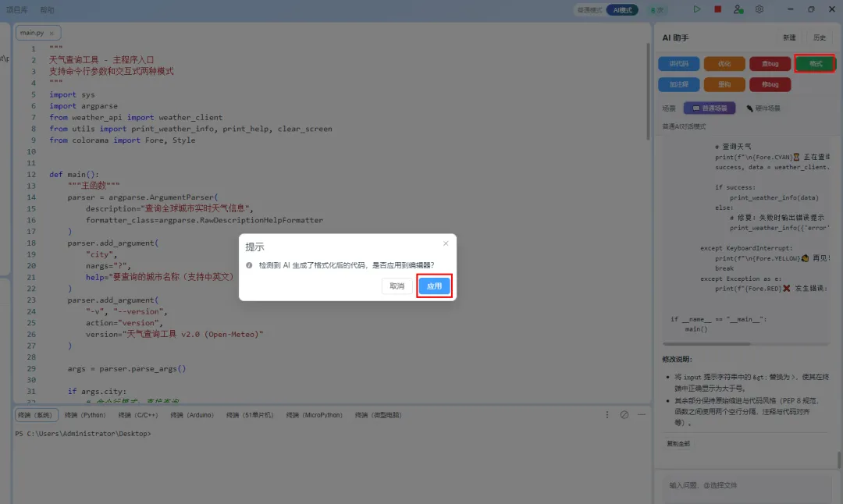Switch to 终端 (MicroPython) terminal tab
Screen dimensions: 843x504
click(314, 415)
